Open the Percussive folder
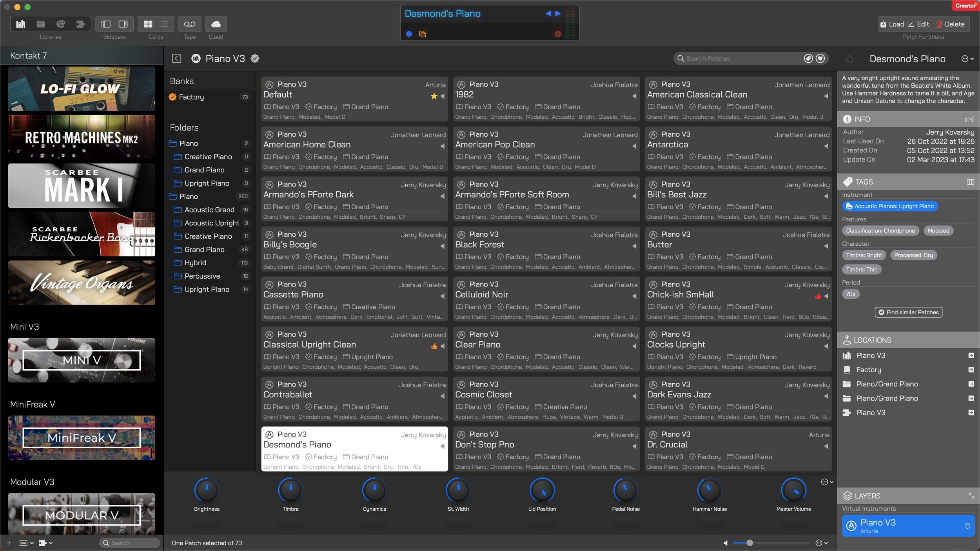The image size is (980, 551). pos(211,276)
